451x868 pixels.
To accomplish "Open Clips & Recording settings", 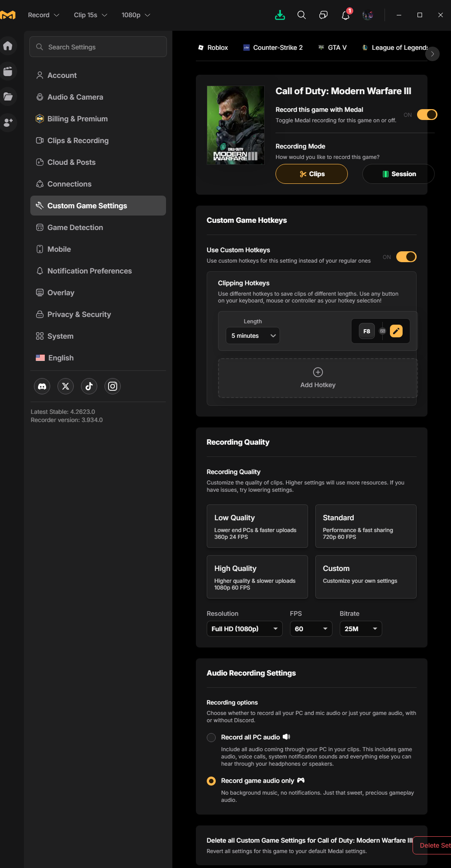I will coord(98,140).
